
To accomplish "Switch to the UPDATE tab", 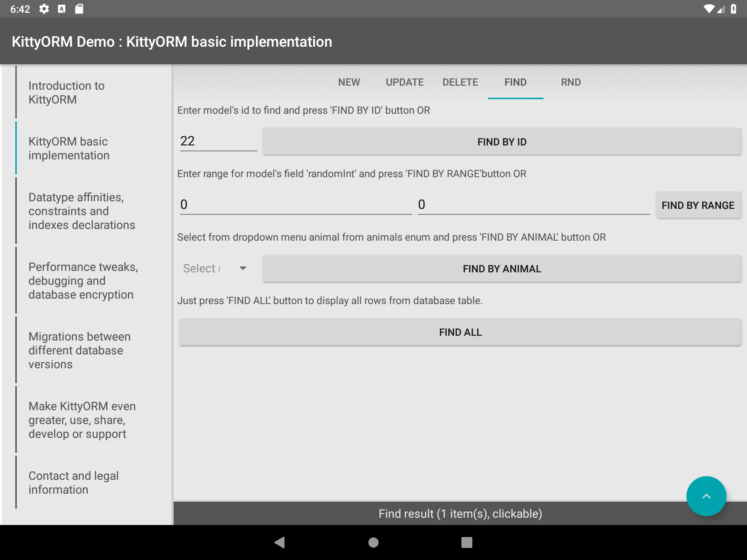I will point(405,82).
